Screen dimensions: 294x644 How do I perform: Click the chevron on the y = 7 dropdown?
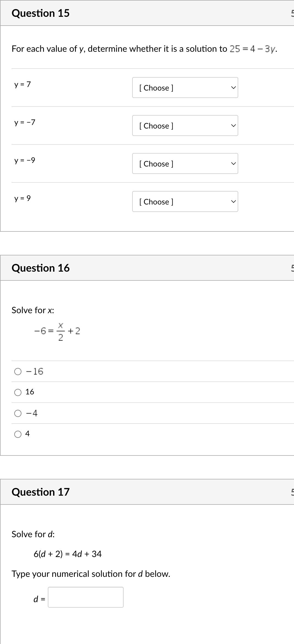point(233,88)
